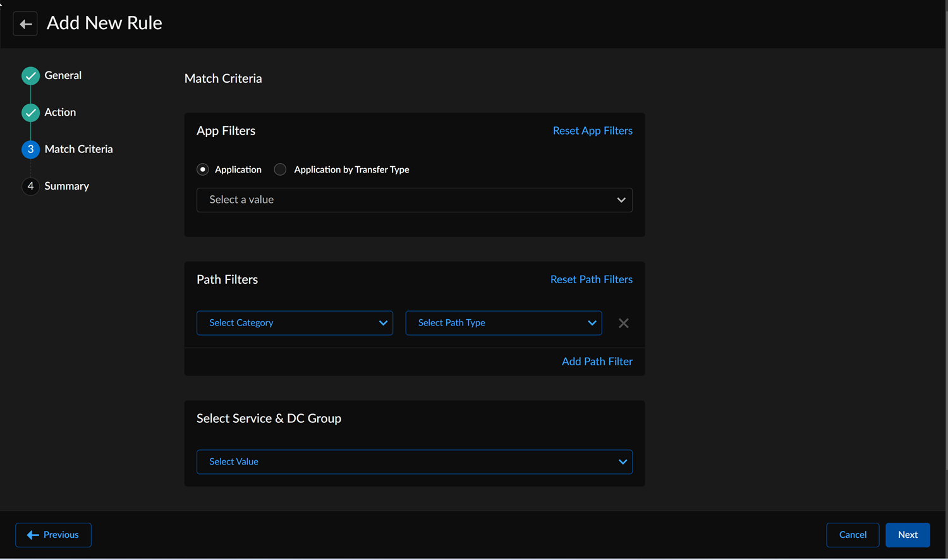Open the Select Category dropdown
This screenshot has height=560, width=948.
(x=295, y=323)
